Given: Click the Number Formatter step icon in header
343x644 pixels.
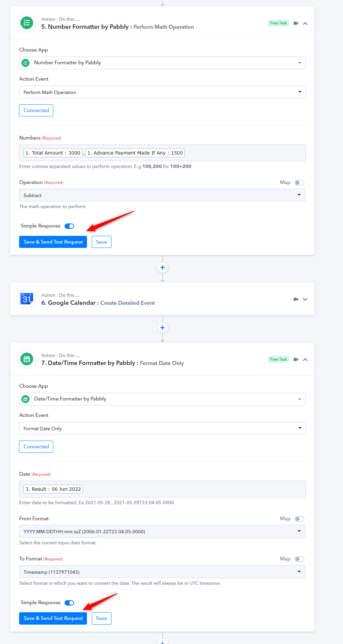Looking at the screenshot, I should 27,23.
